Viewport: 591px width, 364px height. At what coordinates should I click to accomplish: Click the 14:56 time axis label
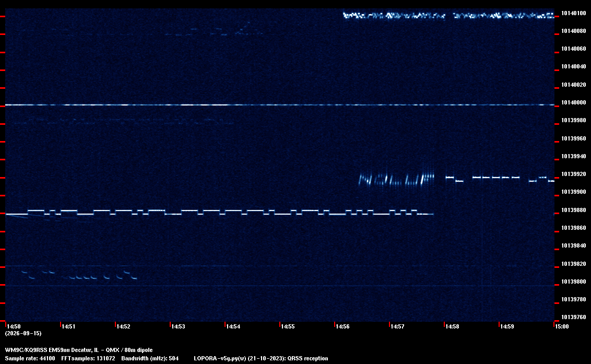point(342,326)
